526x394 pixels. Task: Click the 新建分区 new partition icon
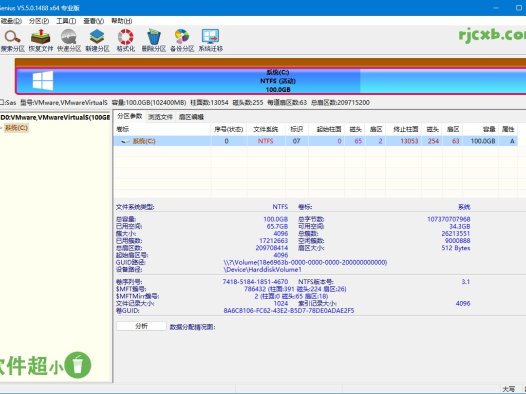coord(97,36)
